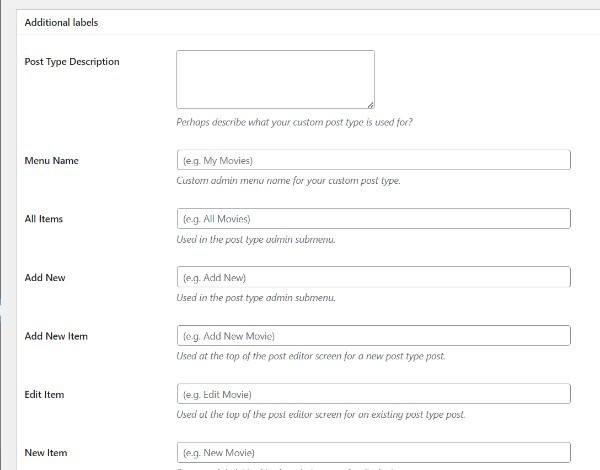Screen dimensions: 600x470
Task: Focus the All Items input field
Action: pos(374,219)
